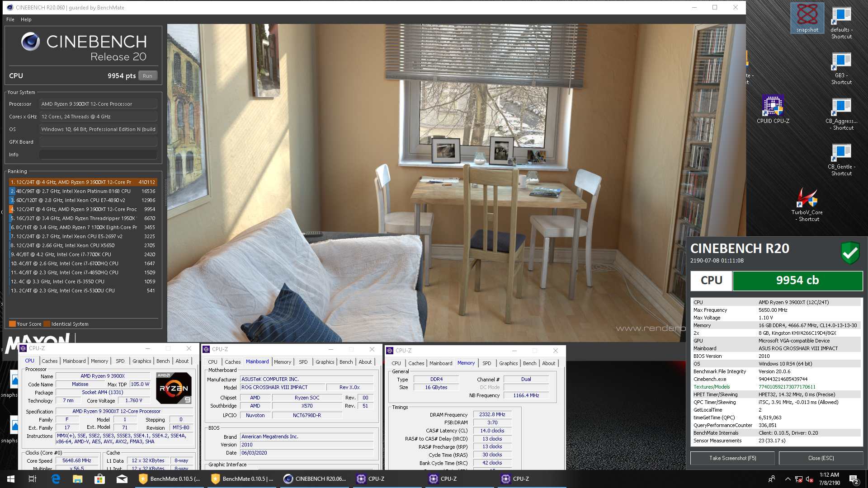
Task: Select Core i7-7700K ranking row
Action: pos(83,254)
